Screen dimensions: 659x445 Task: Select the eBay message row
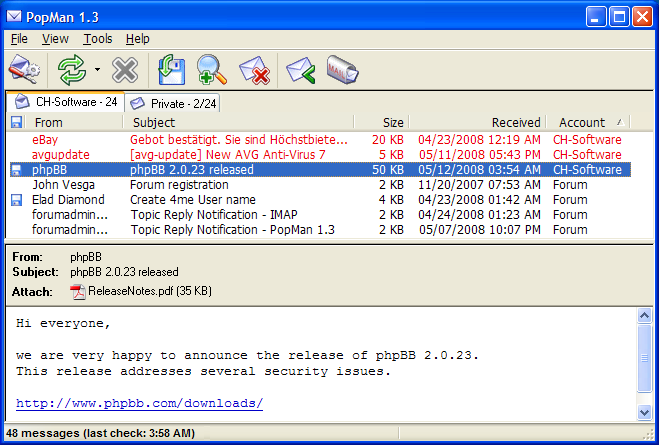pyautogui.click(x=320, y=140)
